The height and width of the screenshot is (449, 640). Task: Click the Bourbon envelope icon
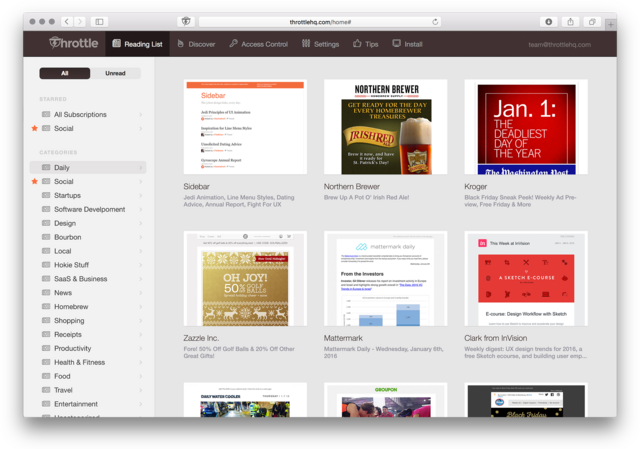tap(46, 237)
